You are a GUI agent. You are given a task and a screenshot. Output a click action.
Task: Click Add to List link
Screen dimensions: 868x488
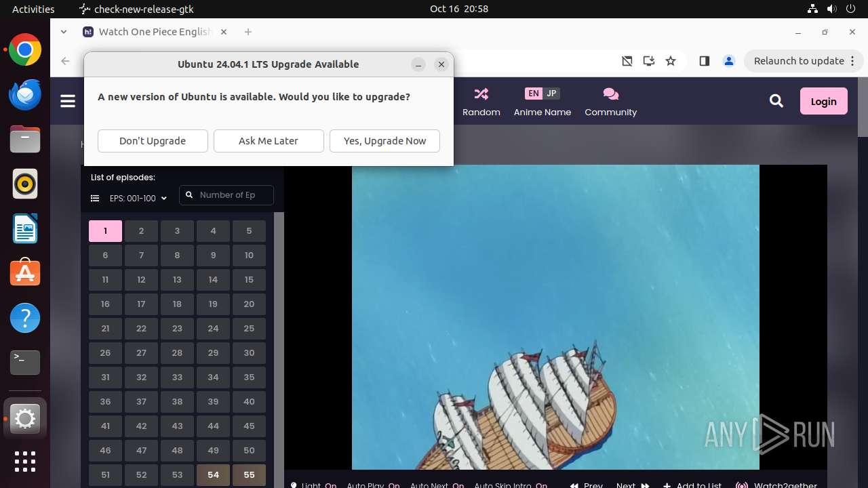tap(692, 485)
